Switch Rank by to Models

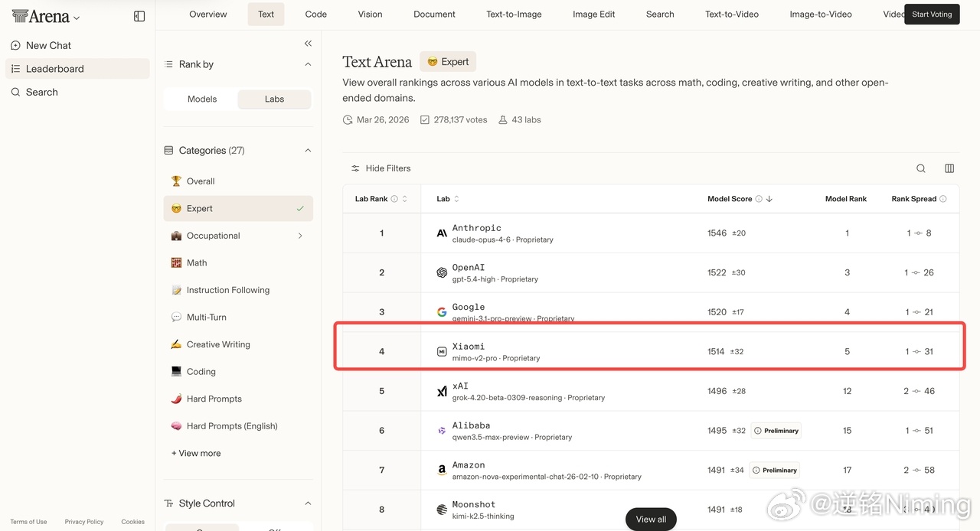(x=202, y=99)
